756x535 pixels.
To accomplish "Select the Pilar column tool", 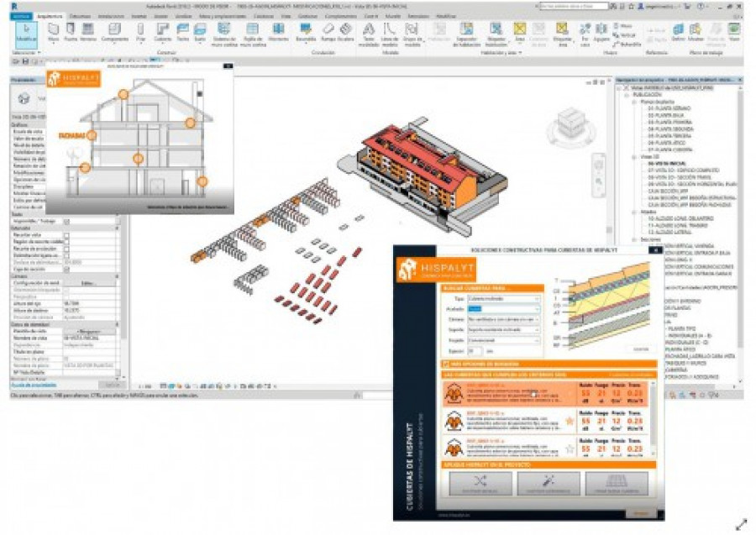I will [140, 33].
